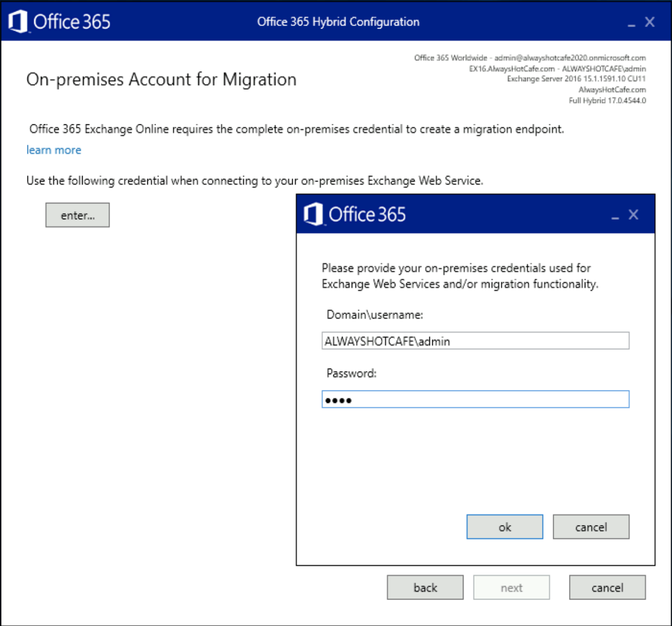This screenshot has width=672, height=626.
Task: Confirm credentials with the ok button
Action: pos(504,527)
